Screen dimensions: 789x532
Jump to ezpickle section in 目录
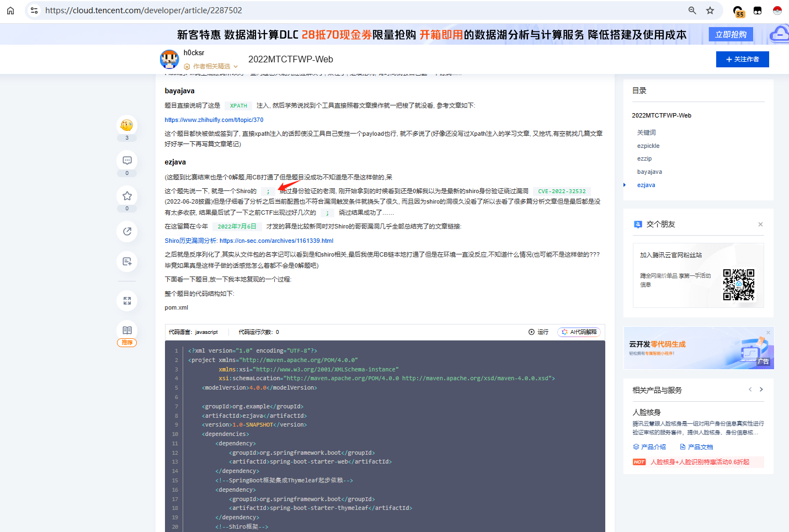(x=648, y=146)
